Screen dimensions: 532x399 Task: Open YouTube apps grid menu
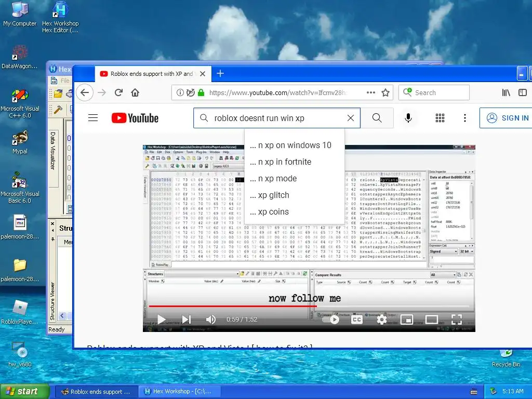[440, 118]
